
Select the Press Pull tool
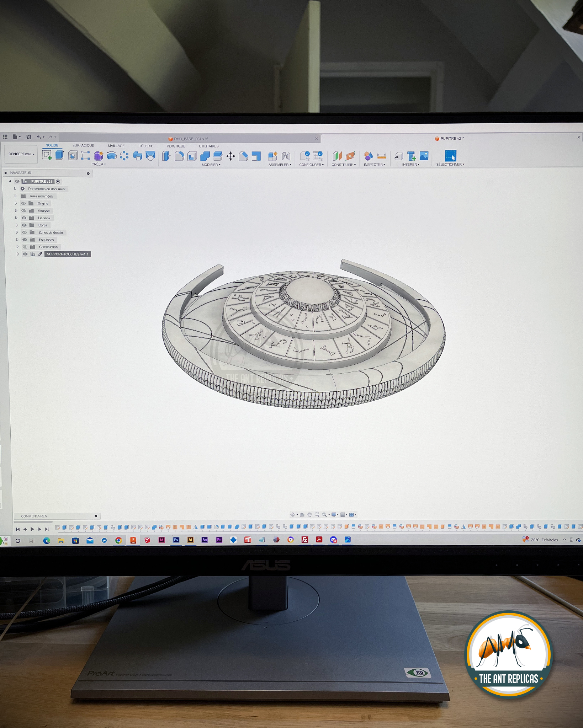coord(166,156)
